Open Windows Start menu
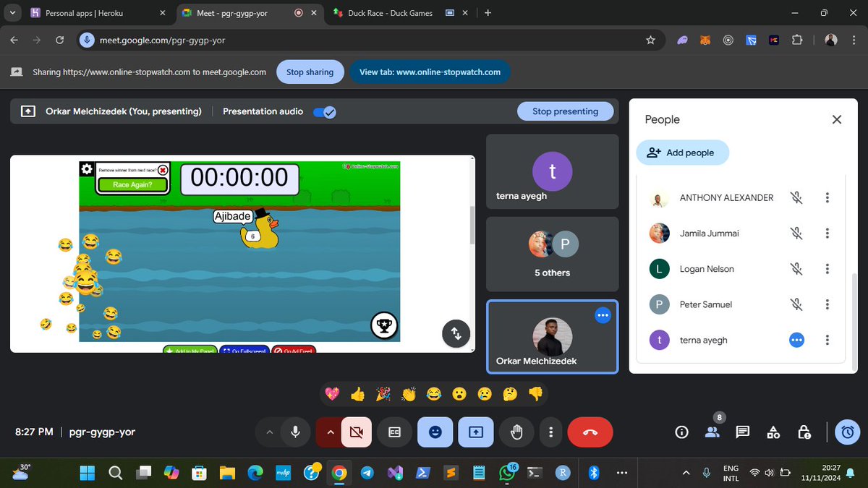 click(87, 473)
